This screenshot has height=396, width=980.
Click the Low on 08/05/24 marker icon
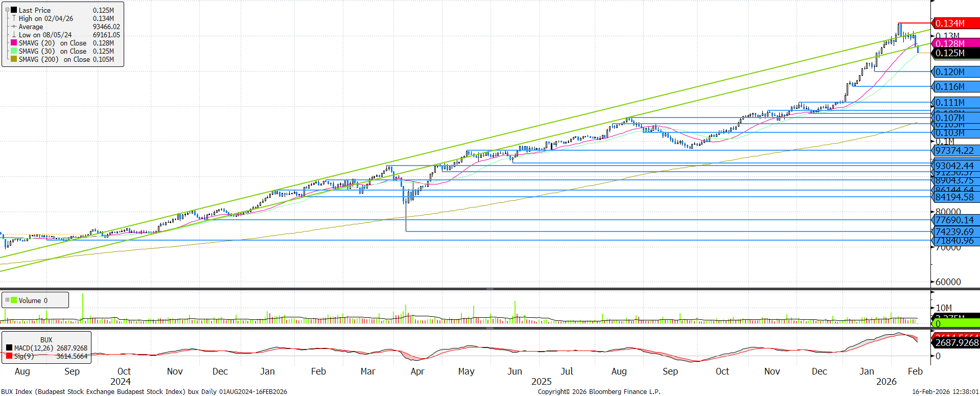(14, 35)
